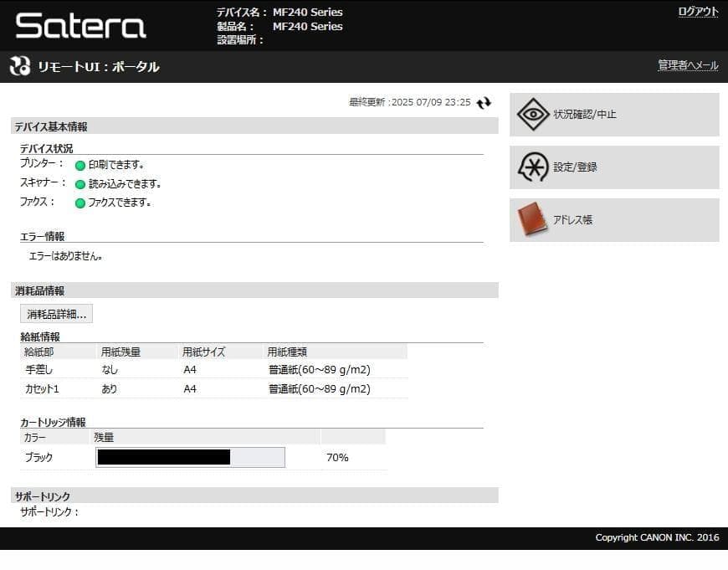Open the 管理者へメール link
This screenshot has height=570, width=728.
(x=688, y=65)
